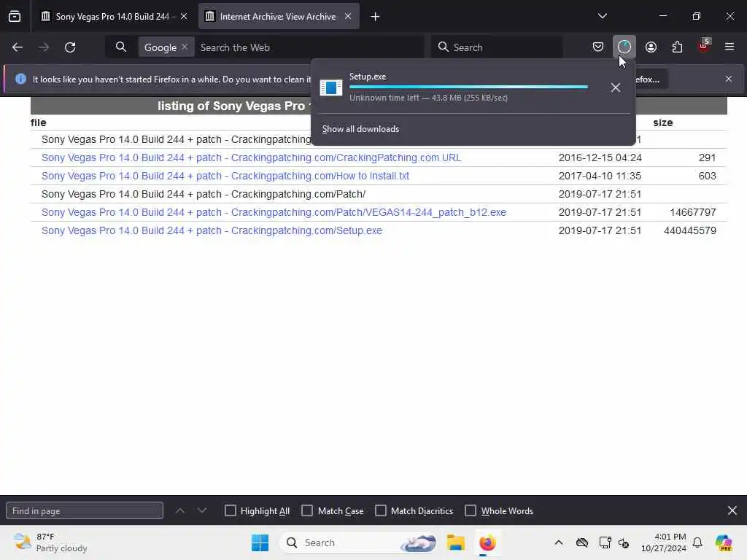This screenshot has height=560, width=747.
Task: Toggle Match Case checkbox
Action: (x=307, y=510)
